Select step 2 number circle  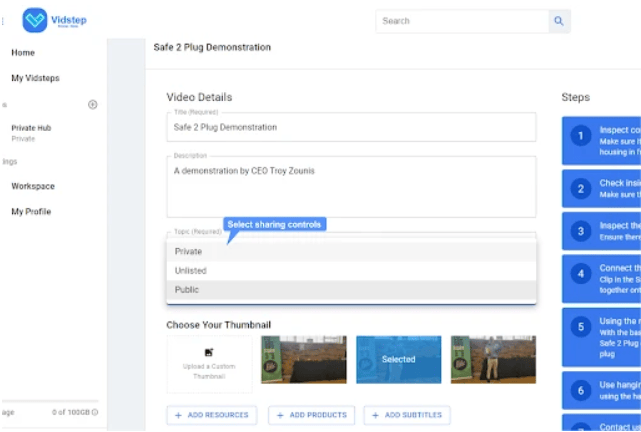580,187
